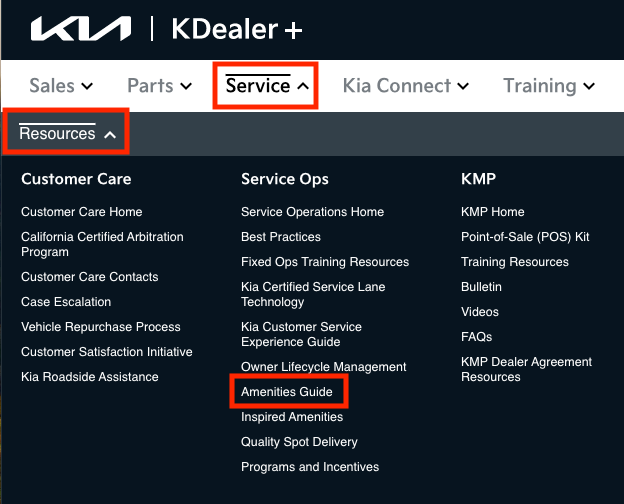The width and height of the screenshot is (624, 504).
Task: Collapse the Service menu
Action: tap(266, 86)
